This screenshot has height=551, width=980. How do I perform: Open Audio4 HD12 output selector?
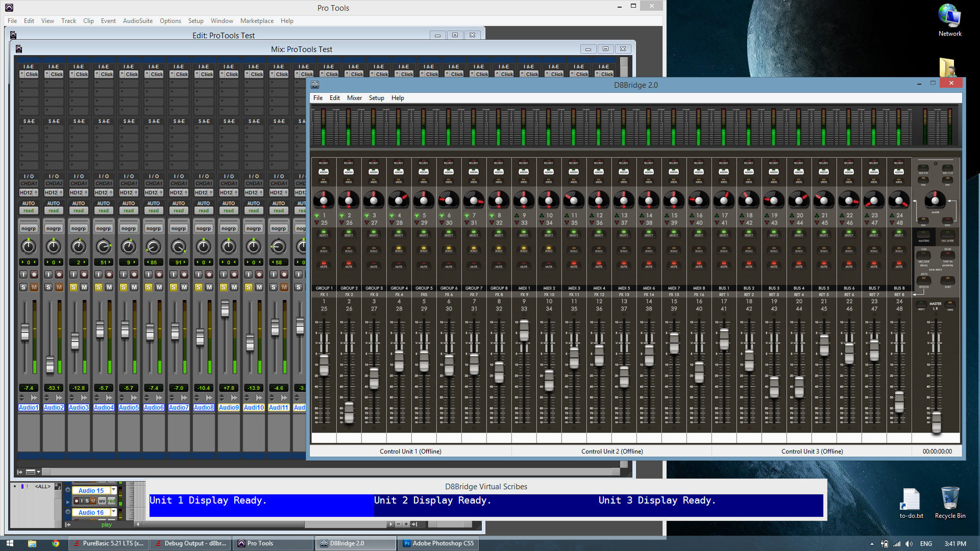101,193
